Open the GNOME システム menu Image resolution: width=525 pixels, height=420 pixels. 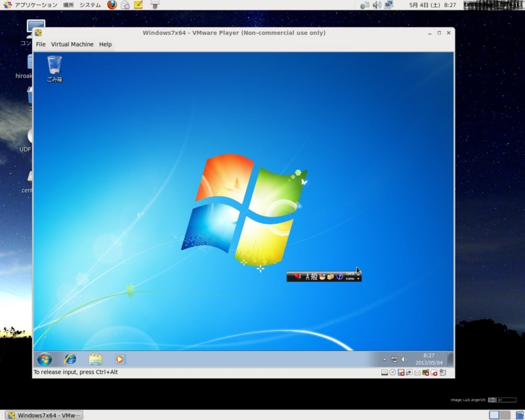[90, 5]
